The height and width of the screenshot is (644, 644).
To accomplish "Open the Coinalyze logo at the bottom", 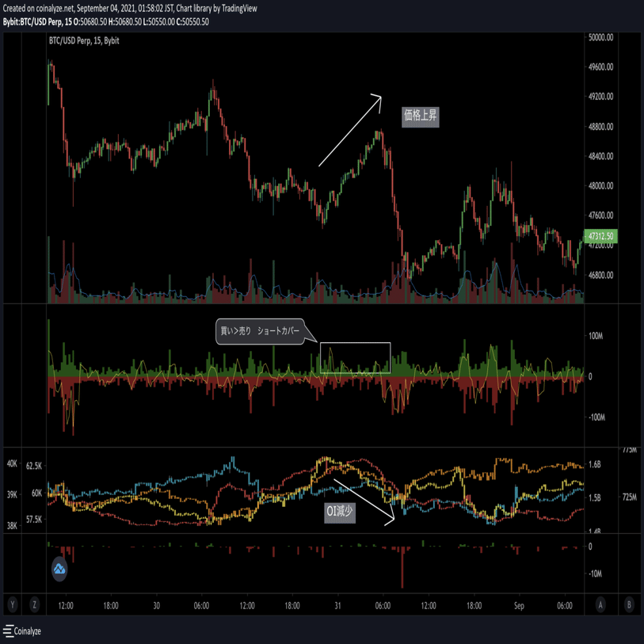I will (22, 631).
